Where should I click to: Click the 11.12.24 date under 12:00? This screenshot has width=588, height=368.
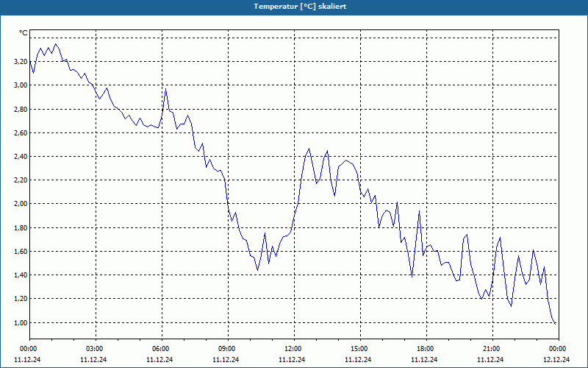[292, 359]
